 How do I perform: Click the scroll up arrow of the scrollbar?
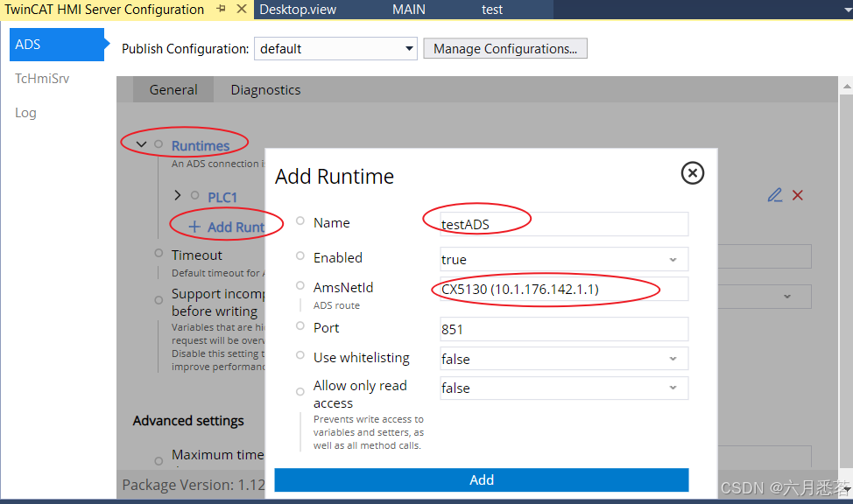tap(847, 86)
